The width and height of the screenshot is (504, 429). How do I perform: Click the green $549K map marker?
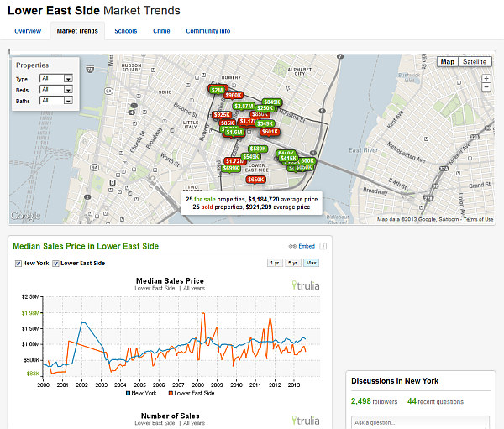(x=250, y=156)
